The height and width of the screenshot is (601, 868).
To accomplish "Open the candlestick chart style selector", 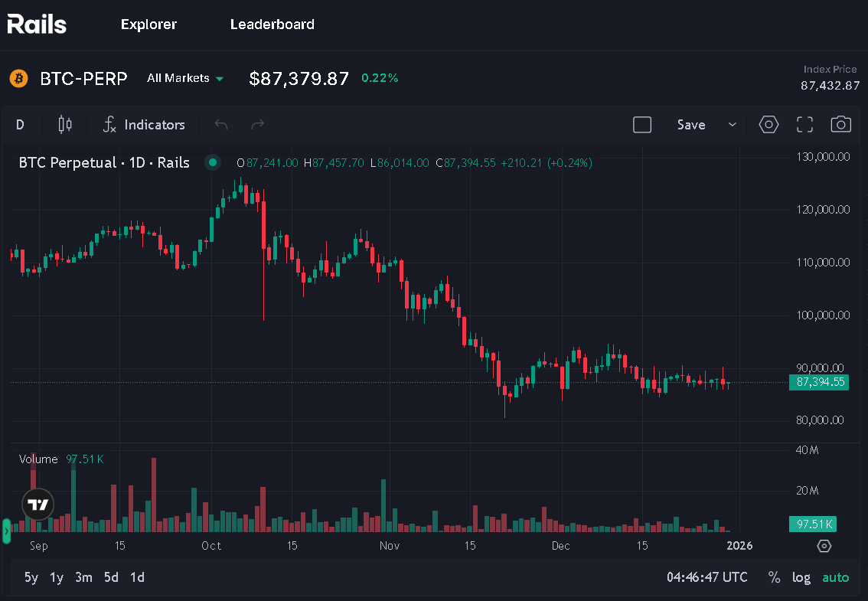I will [65, 125].
